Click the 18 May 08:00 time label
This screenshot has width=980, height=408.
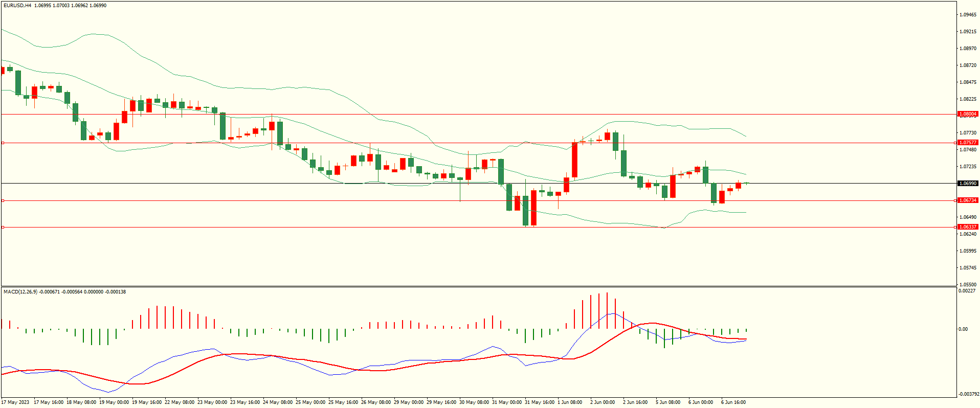81,402
